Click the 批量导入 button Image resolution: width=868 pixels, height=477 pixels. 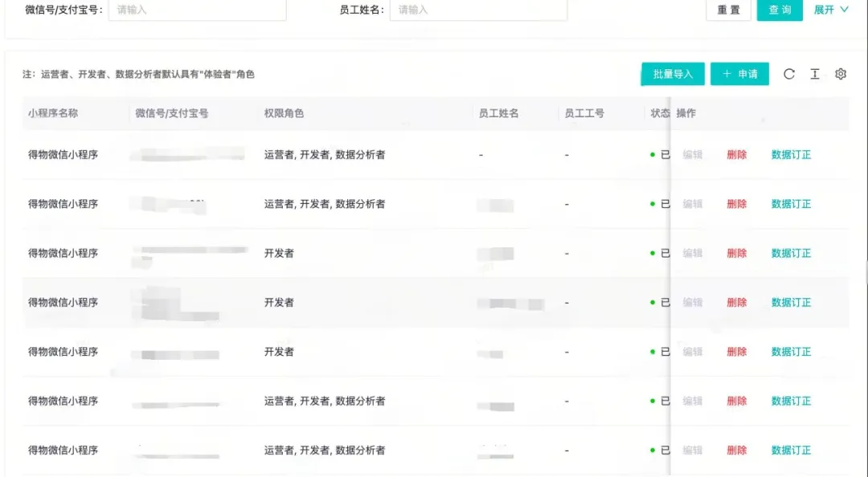coord(673,74)
